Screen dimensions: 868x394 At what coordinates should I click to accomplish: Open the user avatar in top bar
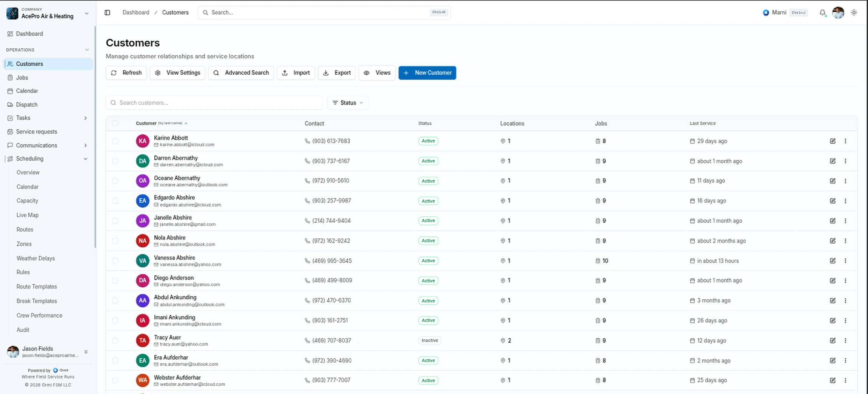[x=838, y=12]
